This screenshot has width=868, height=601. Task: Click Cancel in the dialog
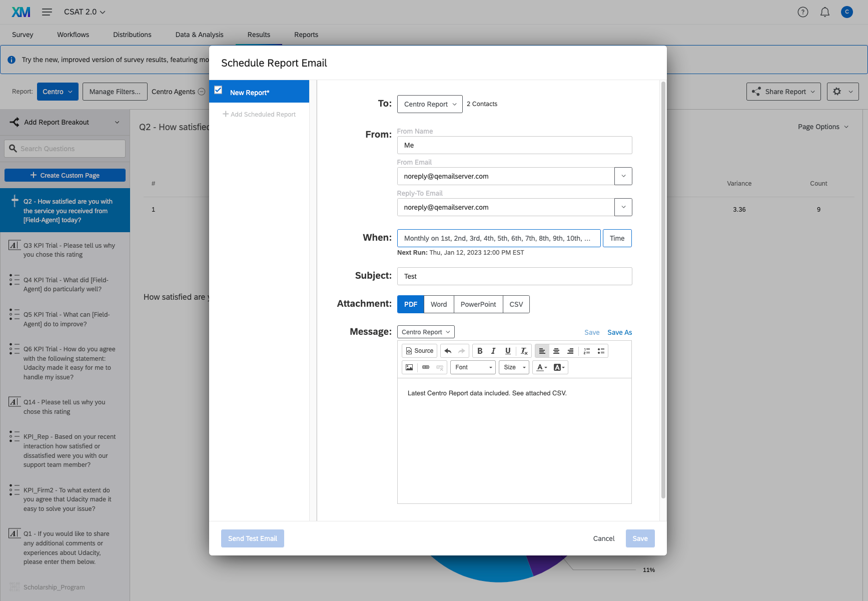[604, 538]
